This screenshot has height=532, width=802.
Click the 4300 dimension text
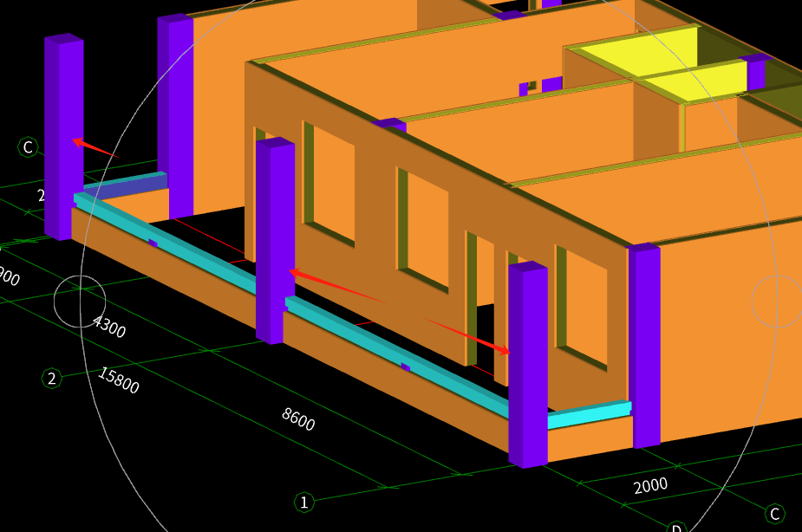coord(109,327)
